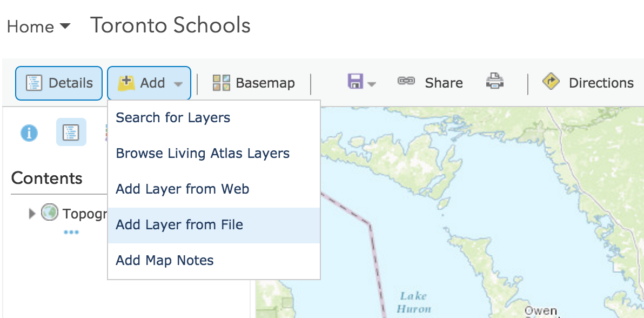Image resolution: width=644 pixels, height=318 pixels.
Task: Select Add Layer from File
Action: click(x=179, y=224)
